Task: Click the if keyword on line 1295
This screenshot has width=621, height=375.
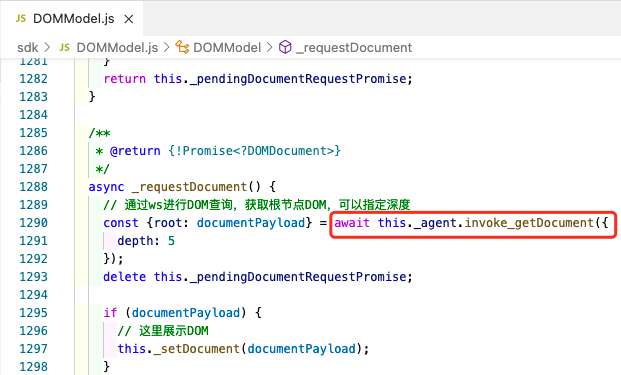Action: [x=110, y=313]
